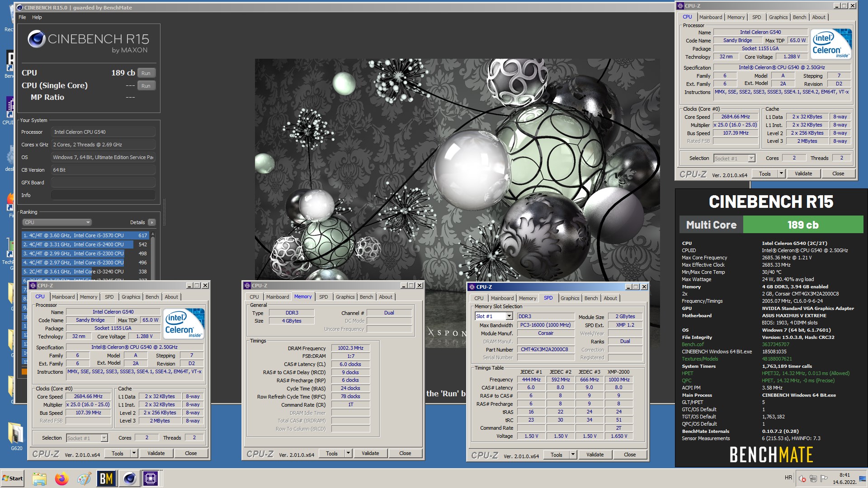This screenshot has width=868, height=488.
Task: Select ranking entry Intel Core i3-3240 CPU
Action: tap(85, 272)
